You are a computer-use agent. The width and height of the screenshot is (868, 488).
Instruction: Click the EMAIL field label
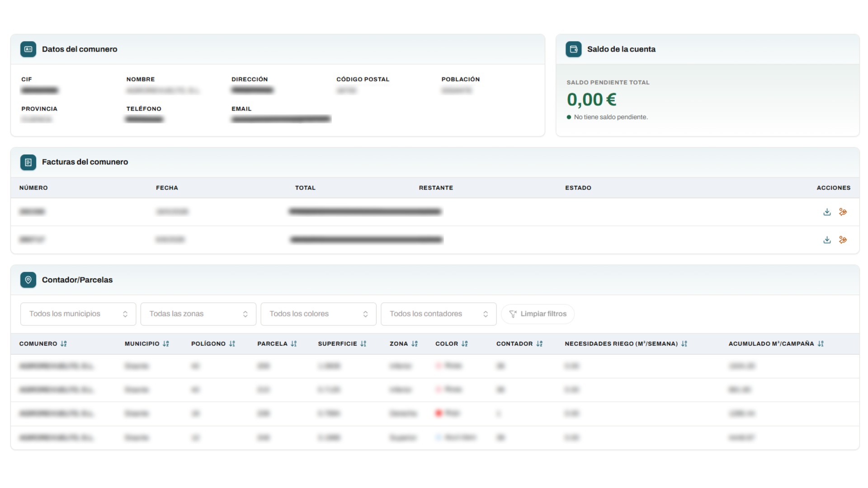(x=241, y=109)
